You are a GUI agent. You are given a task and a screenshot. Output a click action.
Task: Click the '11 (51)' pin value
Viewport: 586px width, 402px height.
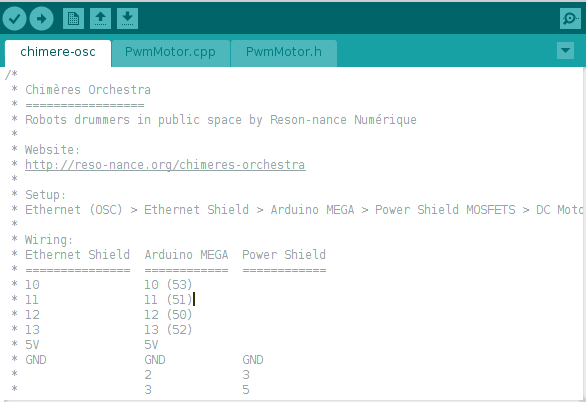pos(168,300)
